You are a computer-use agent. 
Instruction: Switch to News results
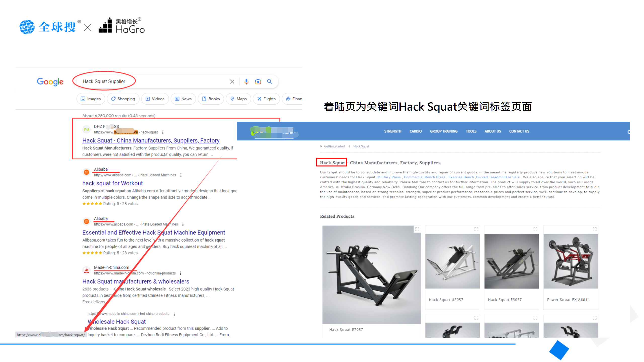click(183, 99)
